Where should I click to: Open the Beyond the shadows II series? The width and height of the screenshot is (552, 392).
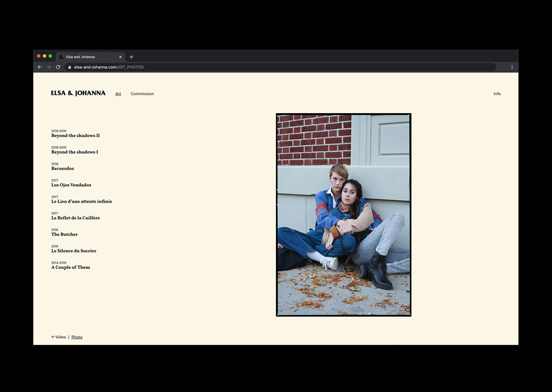coord(75,135)
